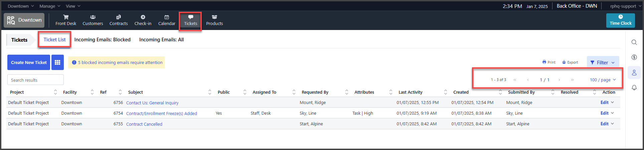
Task: Expand the Filter dropdown
Action: pos(603,62)
